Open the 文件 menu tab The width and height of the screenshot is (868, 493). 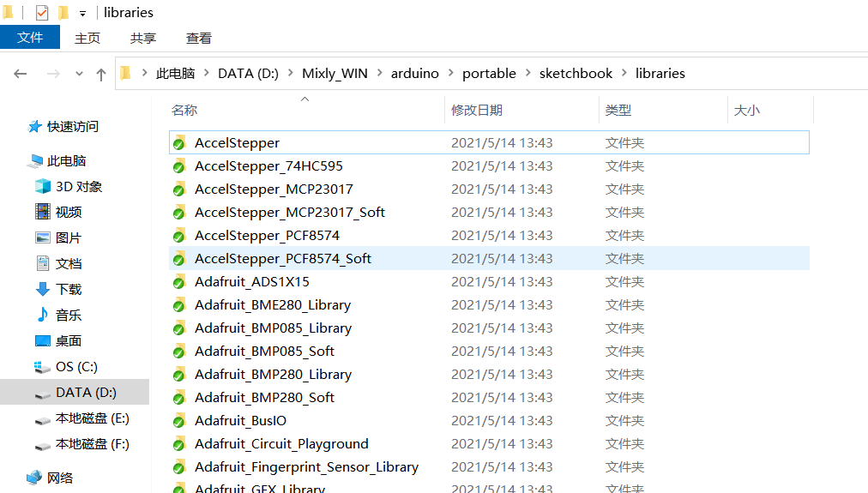point(30,37)
